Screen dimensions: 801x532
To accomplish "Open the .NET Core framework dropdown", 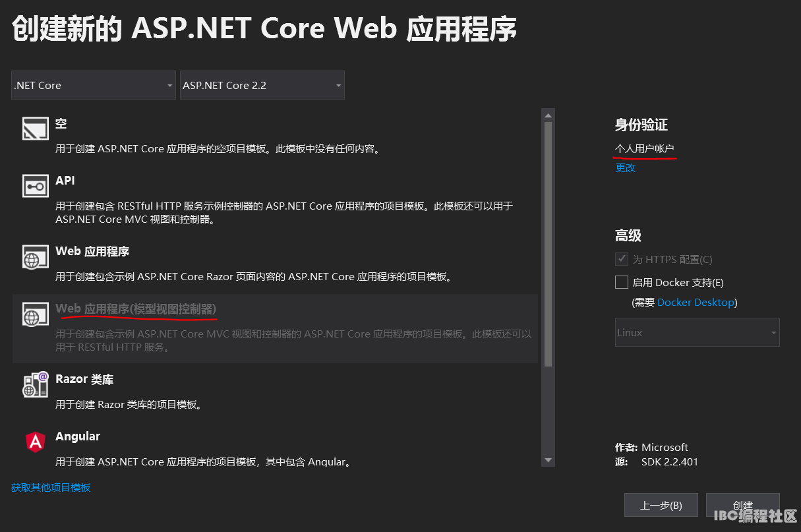I will [94, 85].
